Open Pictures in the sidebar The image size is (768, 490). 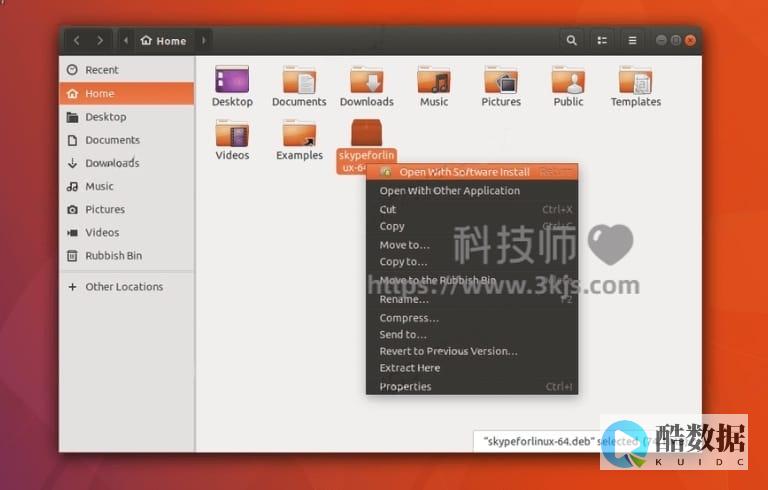127,209
